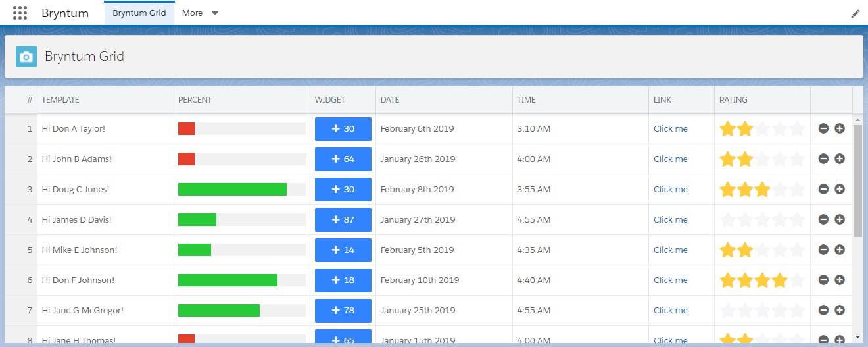Click plus icon in Doug C Jones row
Screen dimensions: 868x347
[840, 190]
